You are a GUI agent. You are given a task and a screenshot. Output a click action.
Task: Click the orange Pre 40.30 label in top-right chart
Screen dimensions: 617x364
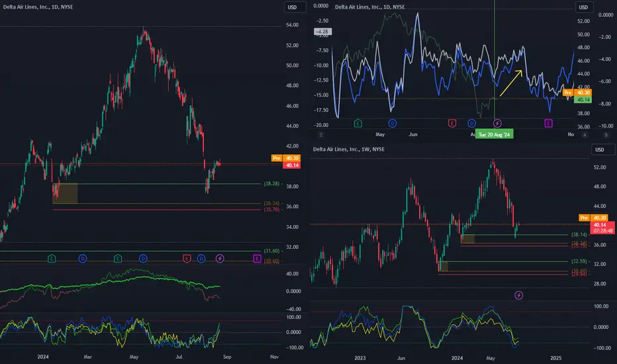pyautogui.click(x=577, y=93)
